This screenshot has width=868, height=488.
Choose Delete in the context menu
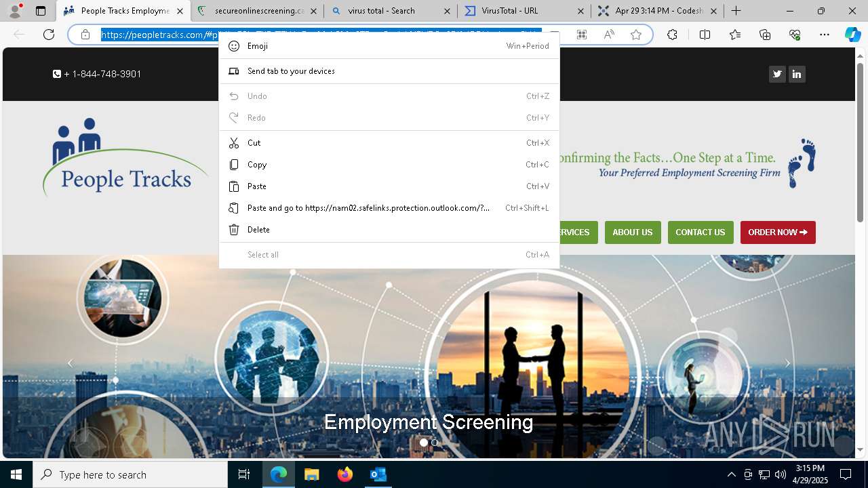pos(389,230)
